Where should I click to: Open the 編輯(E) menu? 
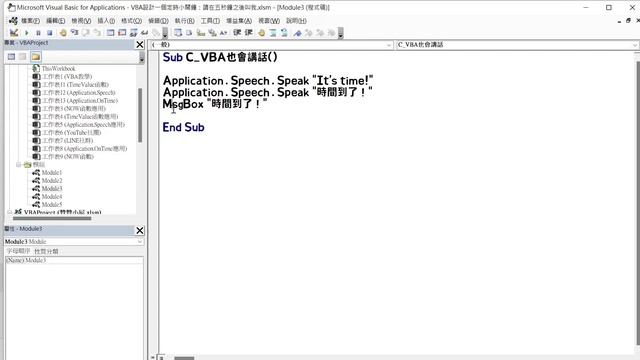point(56,21)
